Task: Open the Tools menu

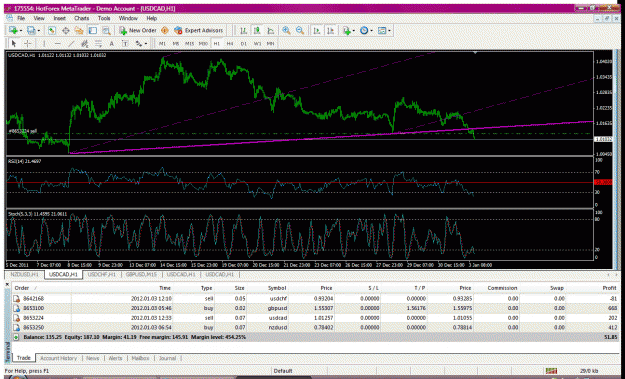Action: tap(104, 18)
